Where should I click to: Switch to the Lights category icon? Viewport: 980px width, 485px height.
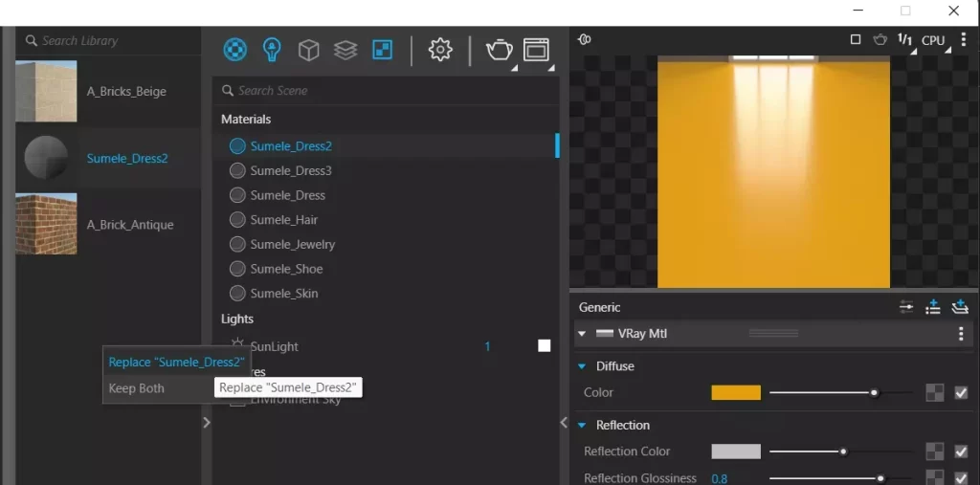271,50
